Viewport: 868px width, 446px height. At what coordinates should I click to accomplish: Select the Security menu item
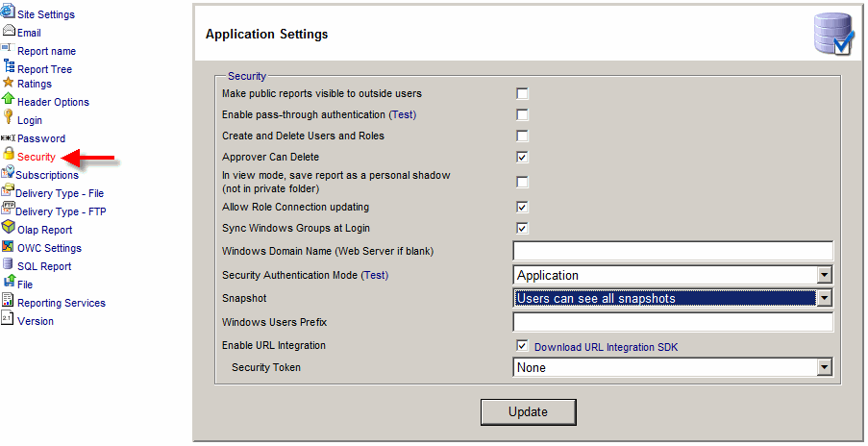point(36,157)
